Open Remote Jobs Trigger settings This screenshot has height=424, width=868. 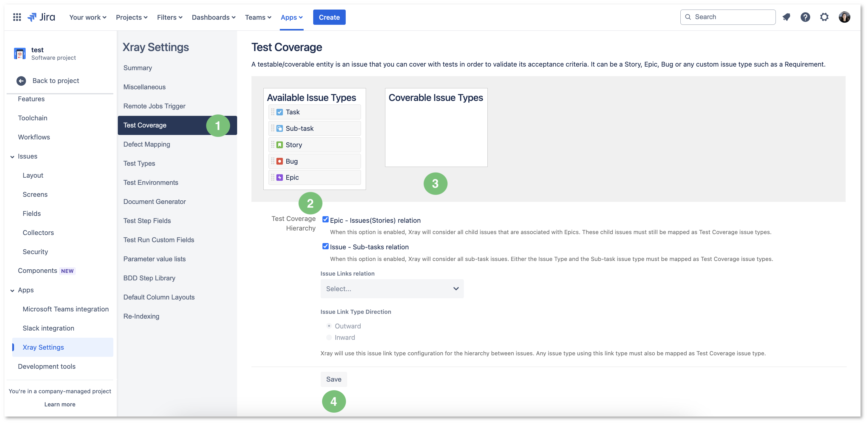154,106
